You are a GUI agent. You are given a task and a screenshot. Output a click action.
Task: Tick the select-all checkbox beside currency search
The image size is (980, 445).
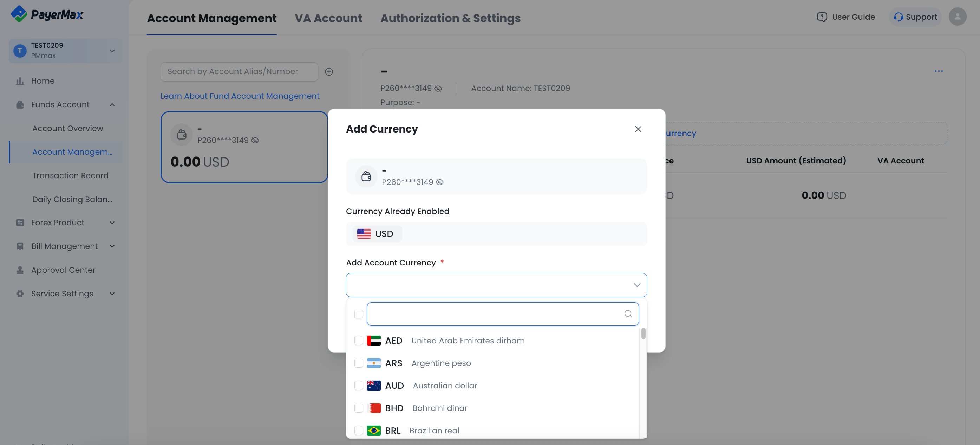[358, 314]
